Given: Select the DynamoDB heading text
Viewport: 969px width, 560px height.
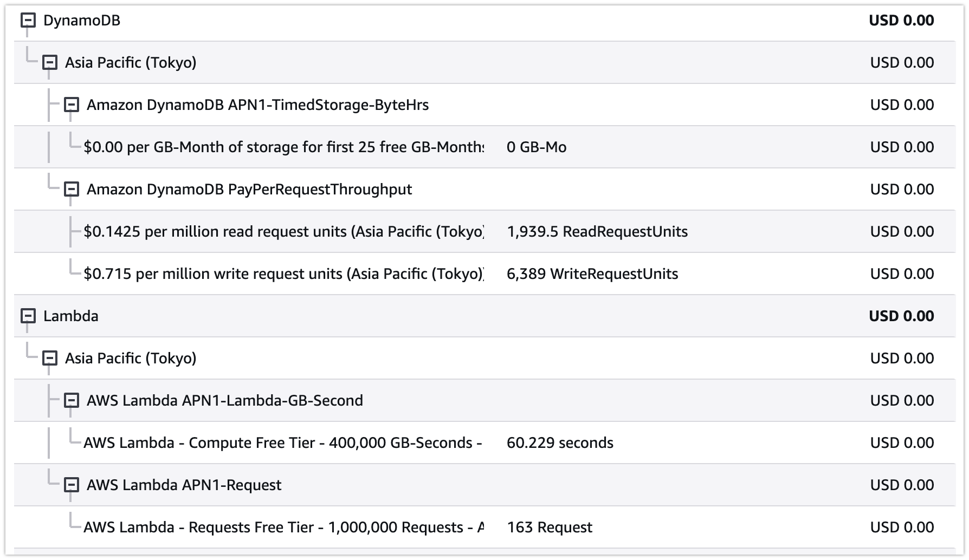Looking at the screenshot, I should pyautogui.click(x=82, y=21).
